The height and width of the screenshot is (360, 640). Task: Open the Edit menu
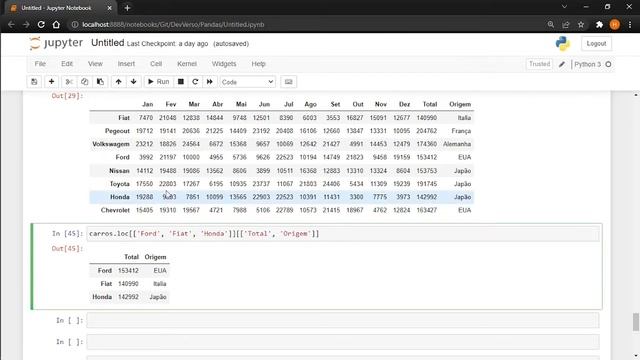point(67,64)
